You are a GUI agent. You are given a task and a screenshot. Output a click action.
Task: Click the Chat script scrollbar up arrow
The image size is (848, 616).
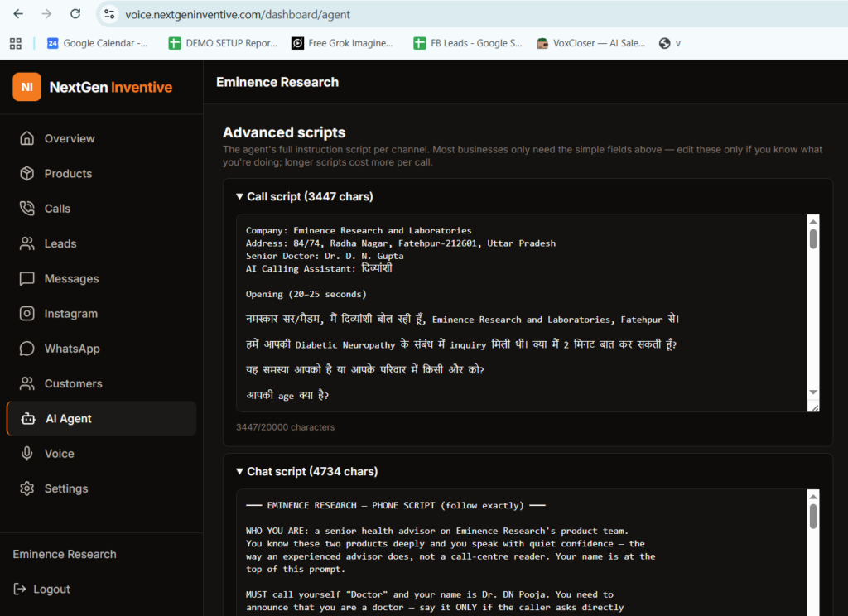(813, 497)
